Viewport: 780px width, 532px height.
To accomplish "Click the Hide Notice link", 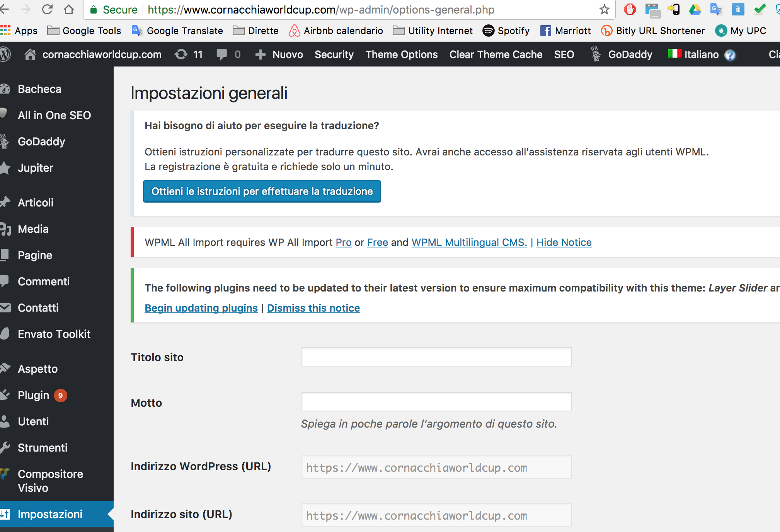I will pyautogui.click(x=564, y=242).
